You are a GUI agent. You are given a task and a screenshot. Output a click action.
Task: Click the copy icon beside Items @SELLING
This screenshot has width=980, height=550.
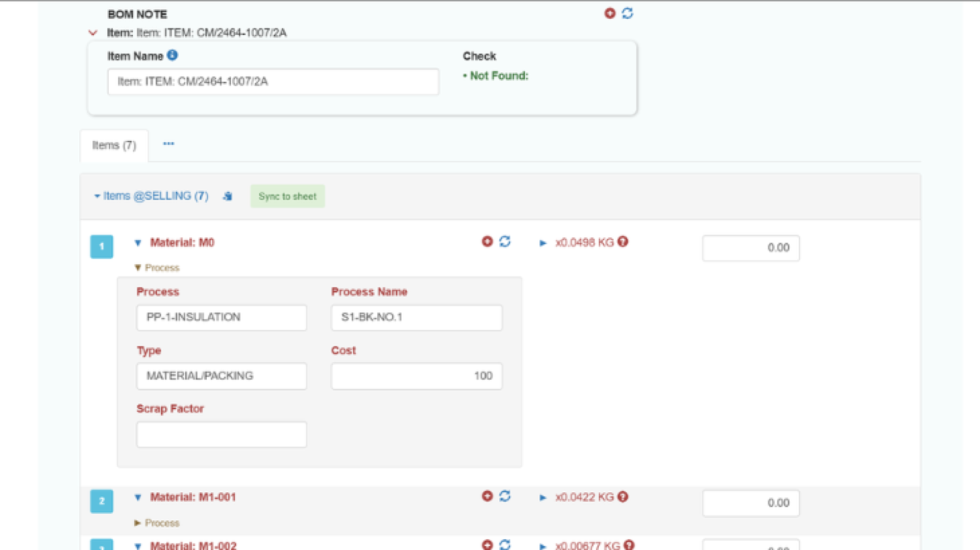click(x=228, y=196)
